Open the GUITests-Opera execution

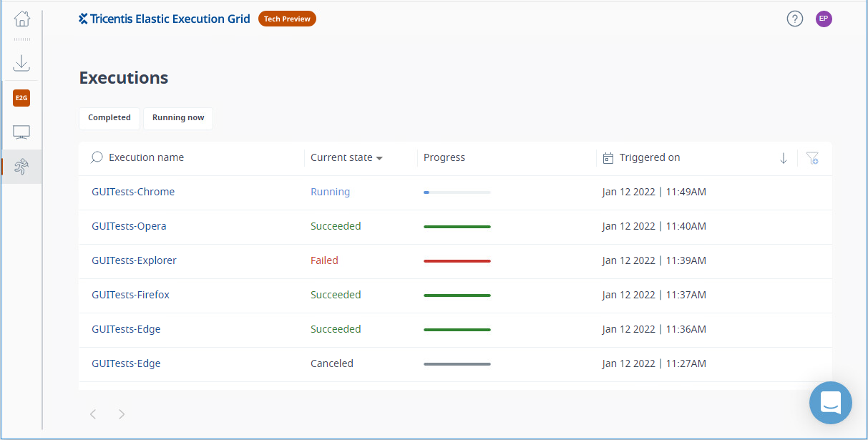click(x=129, y=226)
